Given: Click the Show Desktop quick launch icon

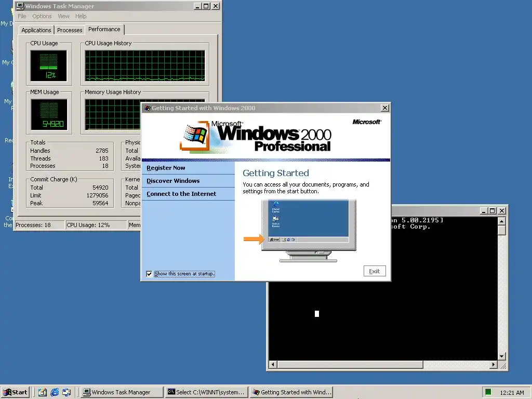Looking at the screenshot, I should (43, 392).
